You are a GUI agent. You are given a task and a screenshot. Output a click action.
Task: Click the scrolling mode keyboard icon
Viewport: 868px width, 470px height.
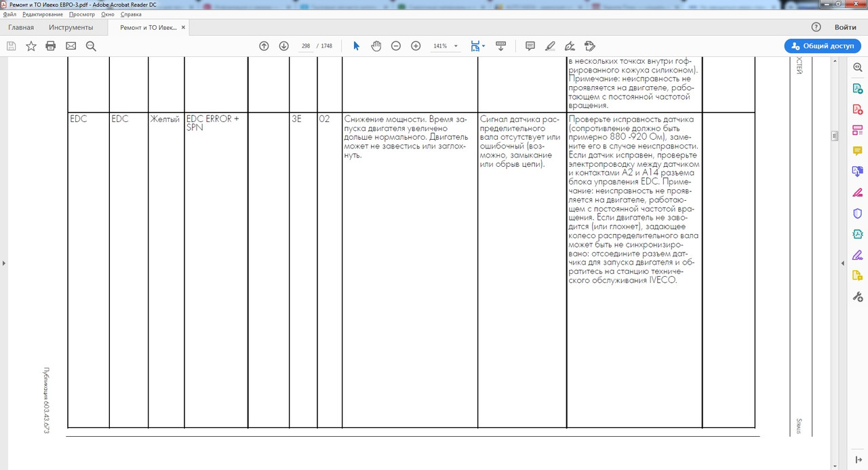coord(501,46)
